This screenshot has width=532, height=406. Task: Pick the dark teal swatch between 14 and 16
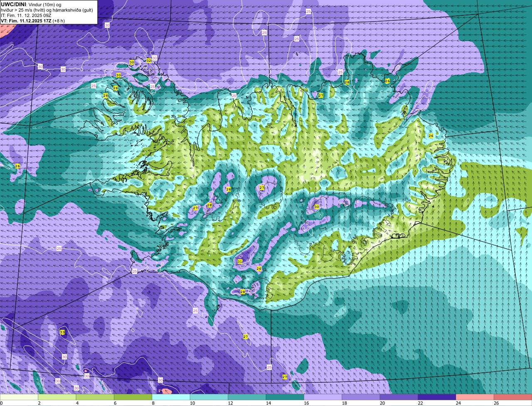pos(285,397)
